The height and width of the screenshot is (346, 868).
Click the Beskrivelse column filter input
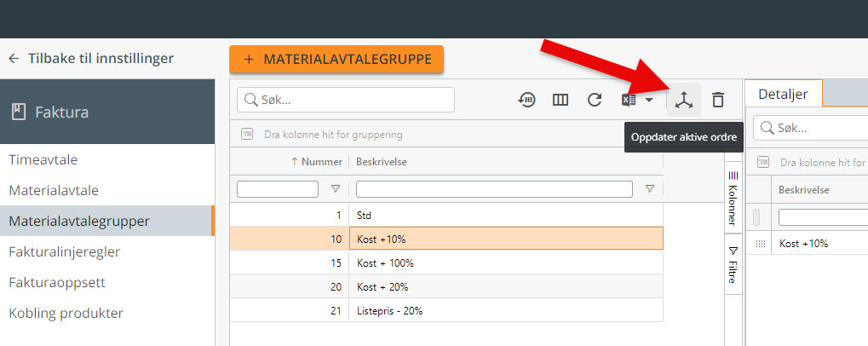[x=494, y=189]
